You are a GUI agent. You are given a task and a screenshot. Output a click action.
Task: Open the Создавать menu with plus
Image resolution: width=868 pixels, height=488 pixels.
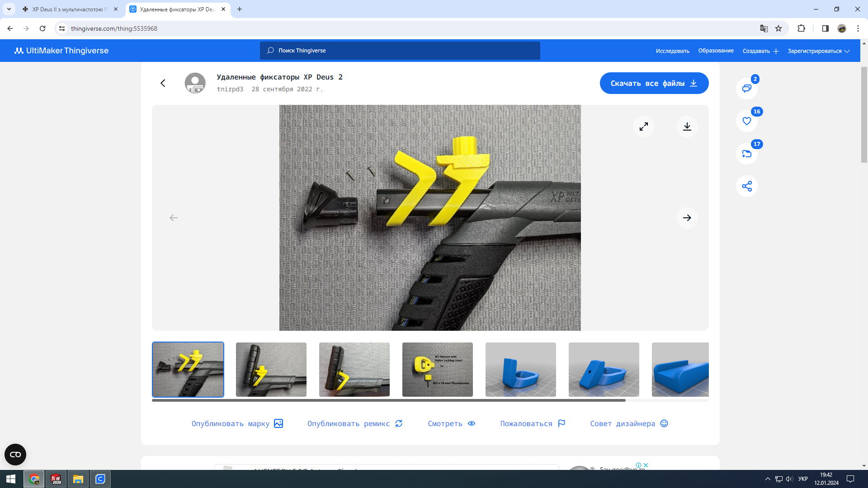click(x=760, y=51)
